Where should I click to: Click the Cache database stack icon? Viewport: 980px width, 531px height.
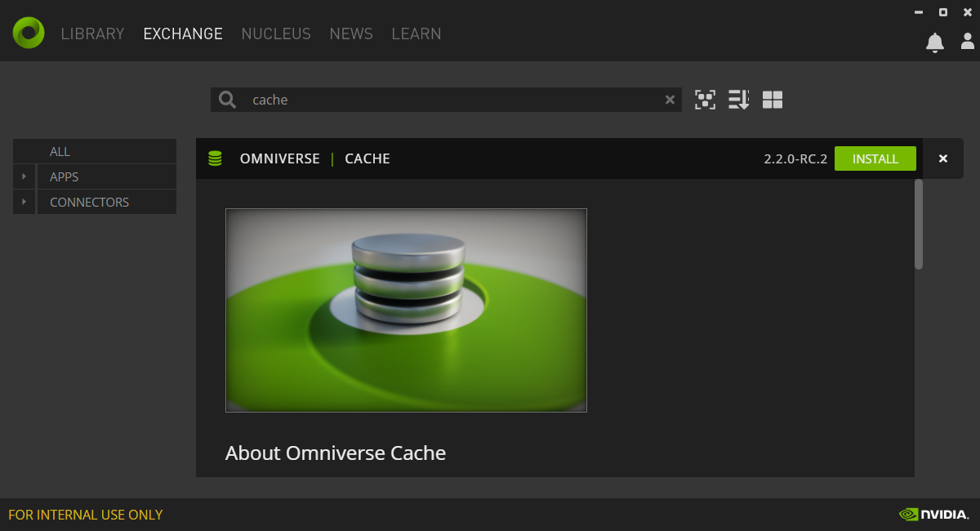(x=215, y=158)
